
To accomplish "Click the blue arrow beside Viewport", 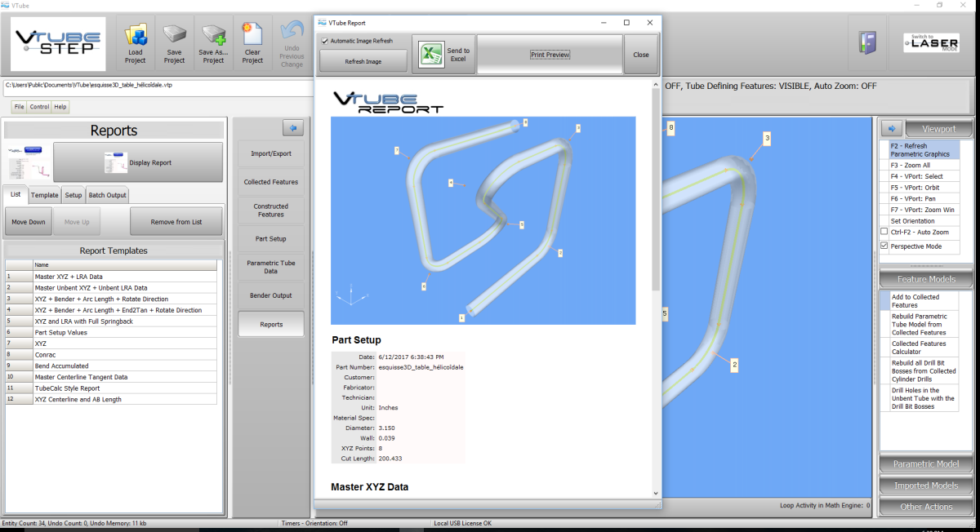I will pyautogui.click(x=892, y=128).
